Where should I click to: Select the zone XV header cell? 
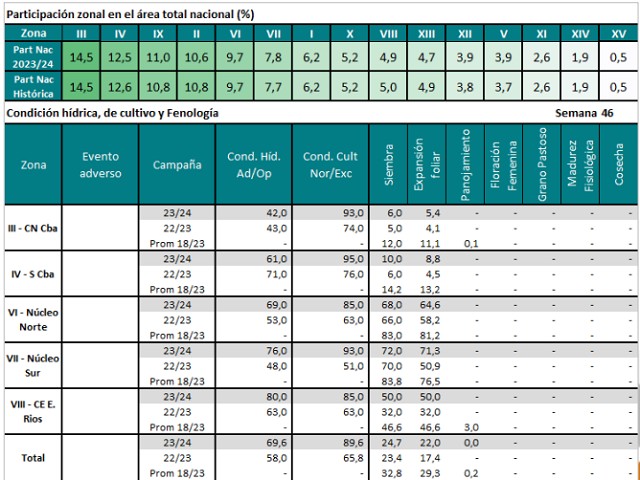(x=618, y=33)
